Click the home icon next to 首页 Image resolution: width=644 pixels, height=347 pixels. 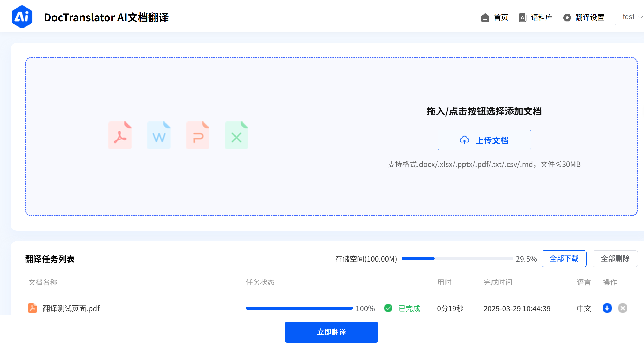485,17
